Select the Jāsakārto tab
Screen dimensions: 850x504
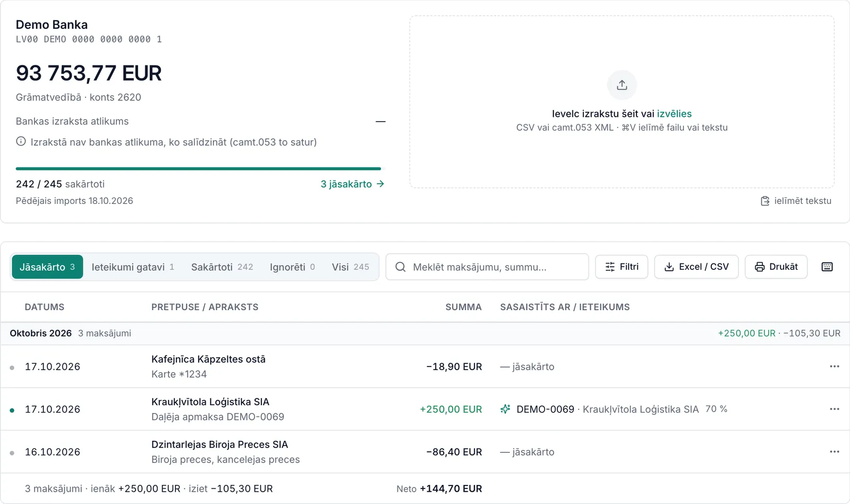pyautogui.click(x=47, y=267)
